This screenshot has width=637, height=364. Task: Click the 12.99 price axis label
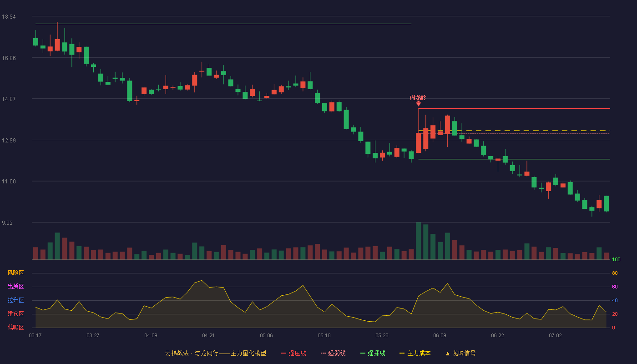point(9,140)
